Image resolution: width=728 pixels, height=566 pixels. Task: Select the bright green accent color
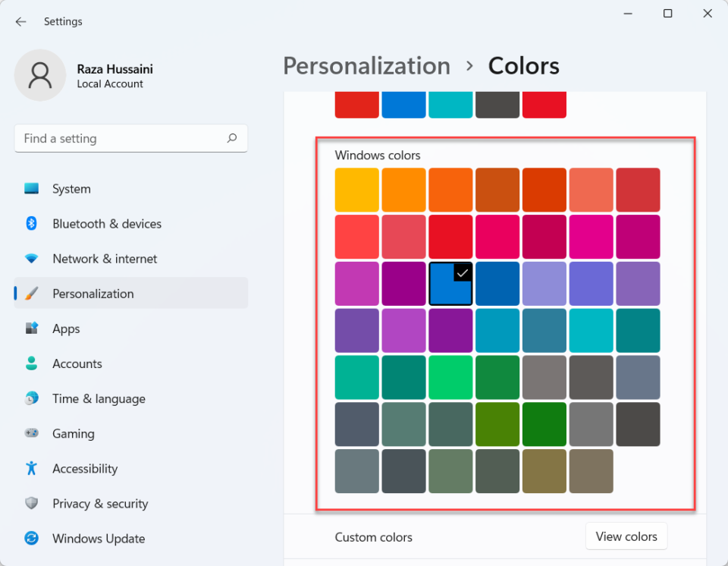(x=450, y=377)
